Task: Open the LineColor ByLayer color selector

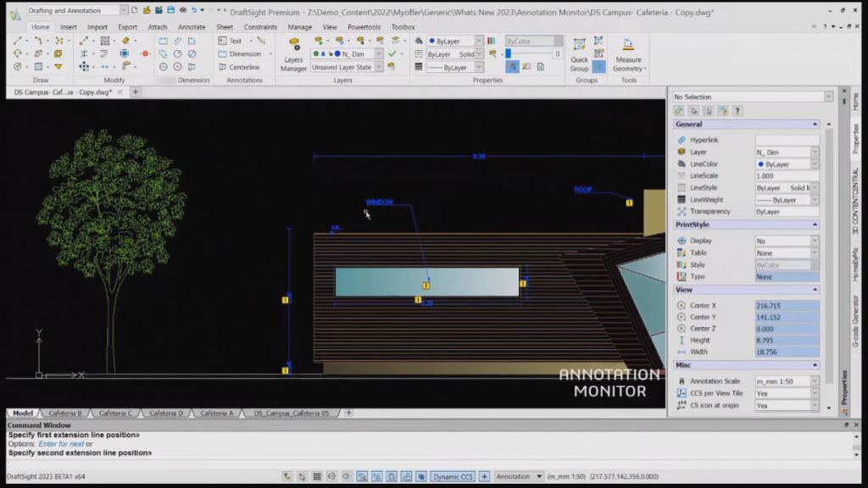Action: coord(787,164)
